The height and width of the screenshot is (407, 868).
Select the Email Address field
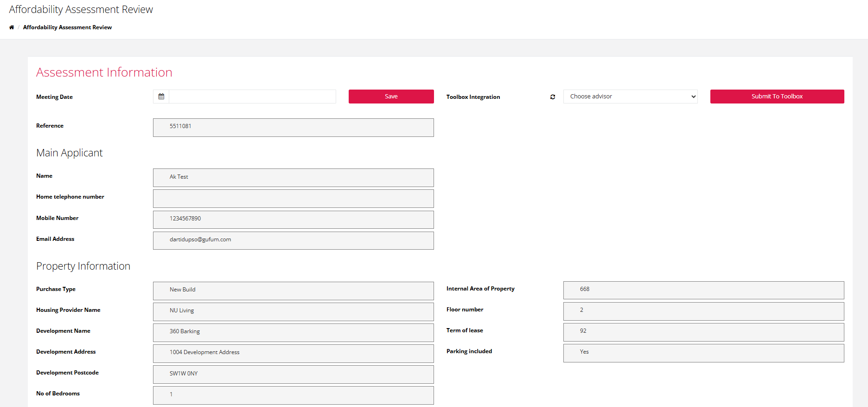point(293,240)
